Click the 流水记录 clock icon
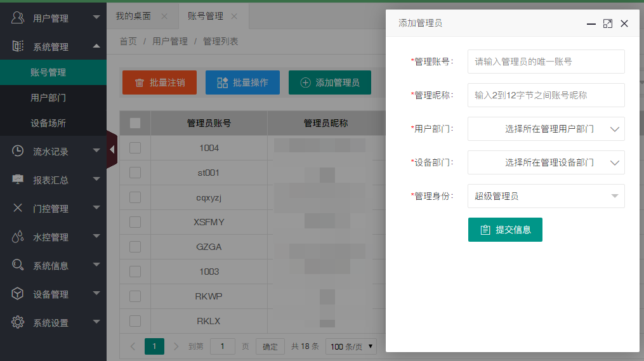Viewport: 644px width, 361px height. (18, 151)
